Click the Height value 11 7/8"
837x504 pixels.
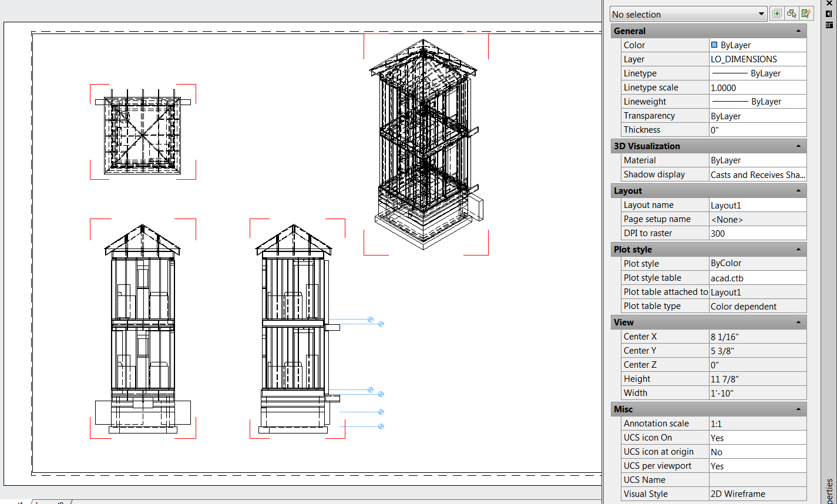(x=758, y=379)
